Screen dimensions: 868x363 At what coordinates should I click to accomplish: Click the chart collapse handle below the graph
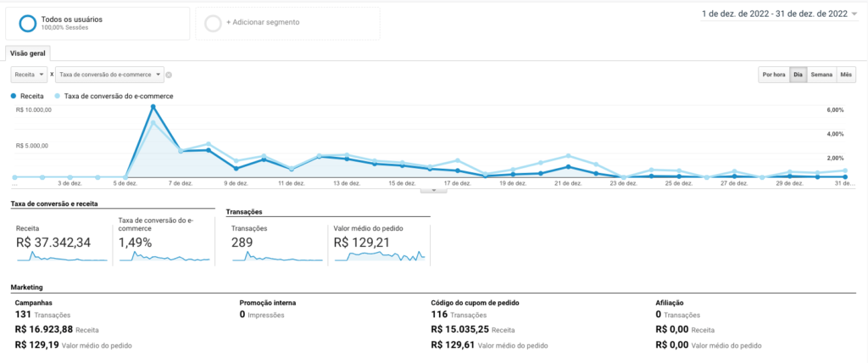(434, 190)
